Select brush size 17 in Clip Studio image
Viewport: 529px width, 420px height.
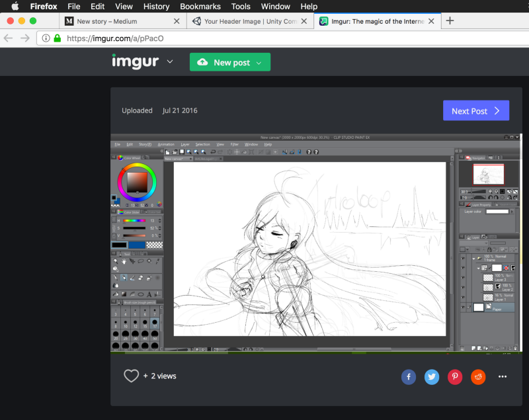click(x=155, y=323)
